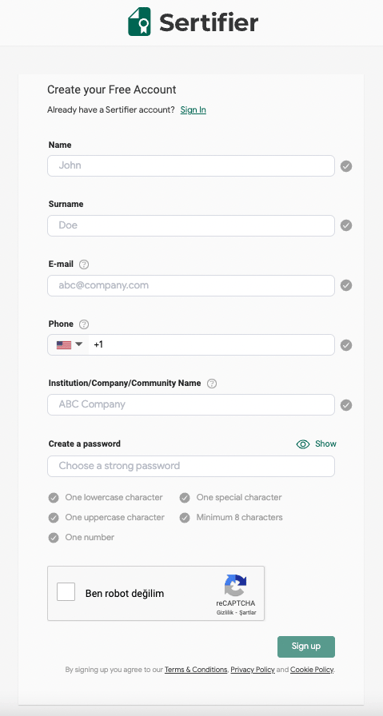Click the check icon beside Name field
Image resolution: width=383 pixels, height=716 pixels.
[346, 166]
